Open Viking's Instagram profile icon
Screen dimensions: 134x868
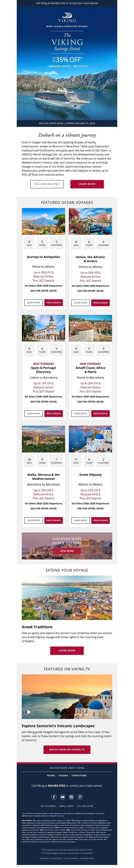tap(71, 797)
